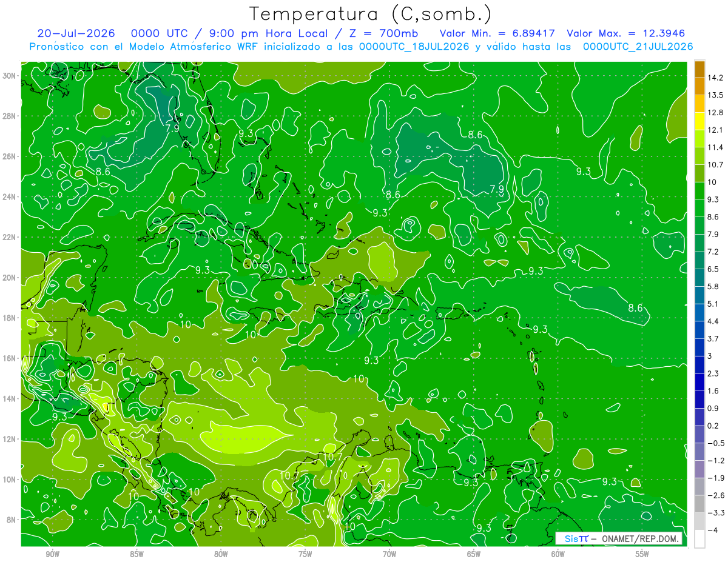Click the yellow swatch between 12.8 and 12.1
The height and width of the screenshot is (562, 728).
tap(699, 121)
